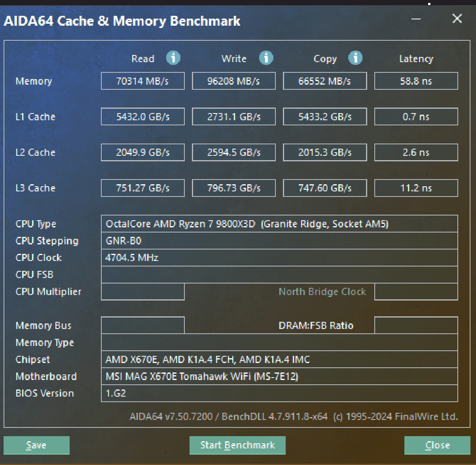Click L3 Cache Copy value 747.60 GB/s
This screenshot has height=465, width=476.
tap(325, 188)
